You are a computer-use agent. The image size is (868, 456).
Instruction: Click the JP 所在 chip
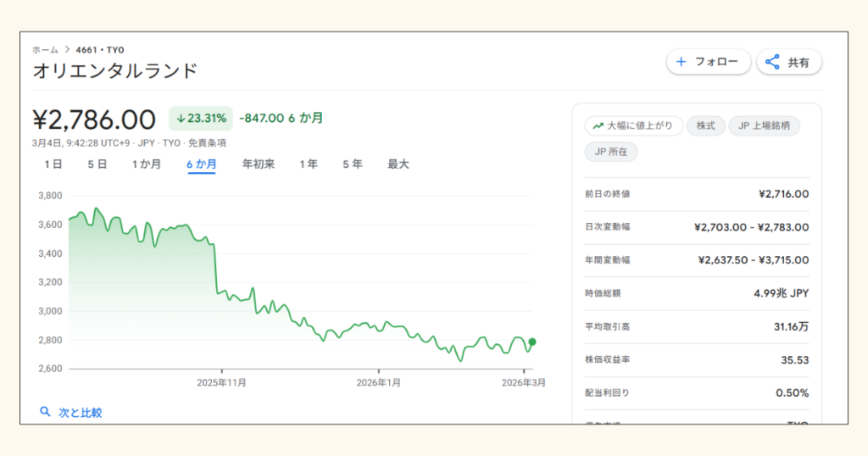(x=611, y=153)
